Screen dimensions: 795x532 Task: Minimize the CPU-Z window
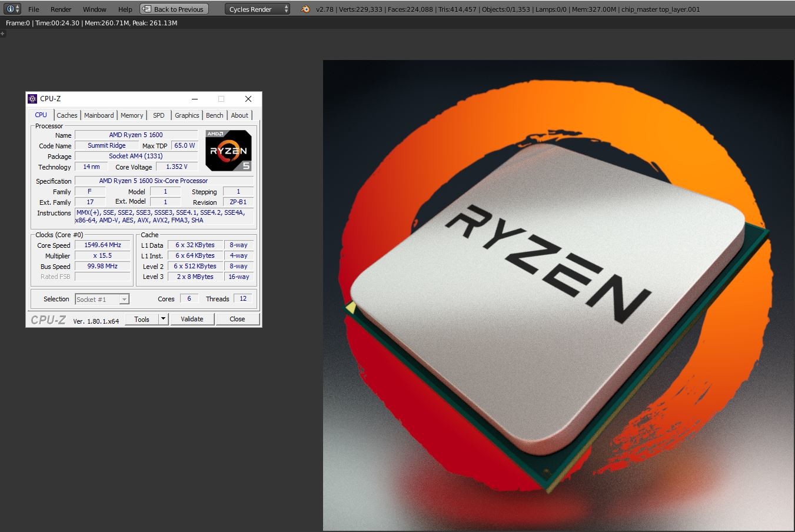coord(195,99)
